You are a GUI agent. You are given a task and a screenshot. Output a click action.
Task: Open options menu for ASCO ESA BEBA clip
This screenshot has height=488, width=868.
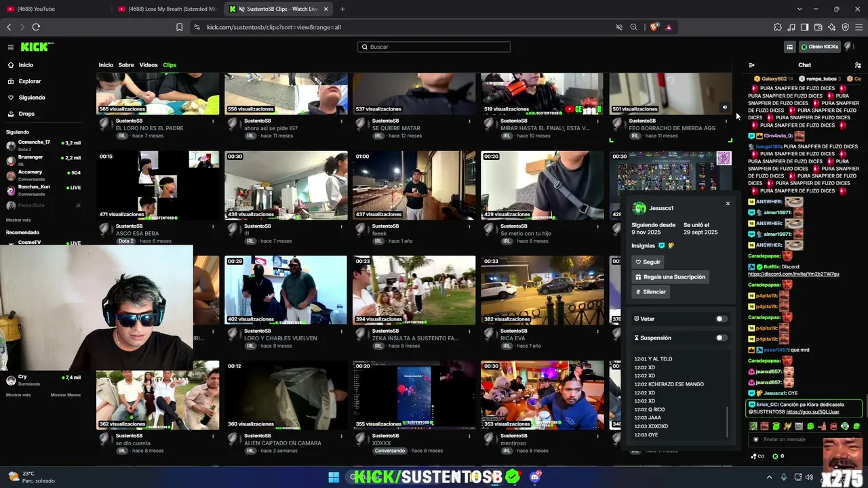coord(213,226)
